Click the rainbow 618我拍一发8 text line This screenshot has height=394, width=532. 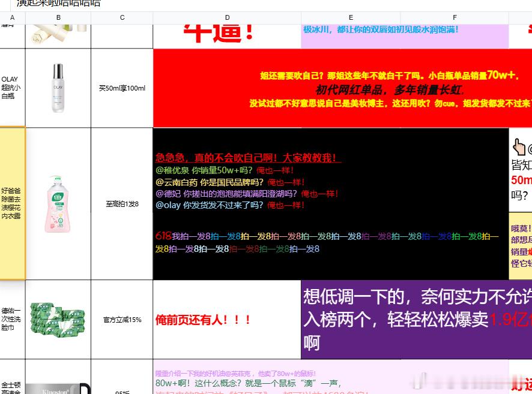click(x=327, y=242)
